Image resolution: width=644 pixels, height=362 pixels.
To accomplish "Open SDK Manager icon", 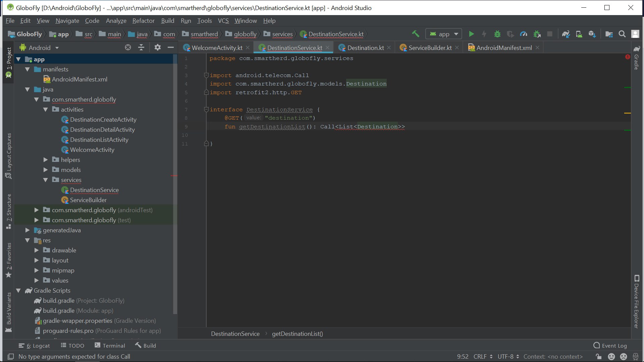I will 592,34.
